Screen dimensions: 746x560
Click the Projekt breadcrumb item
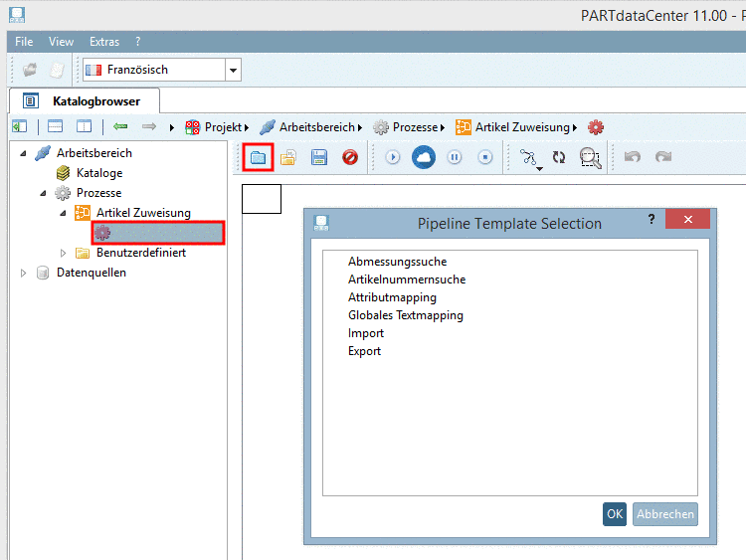click(223, 127)
